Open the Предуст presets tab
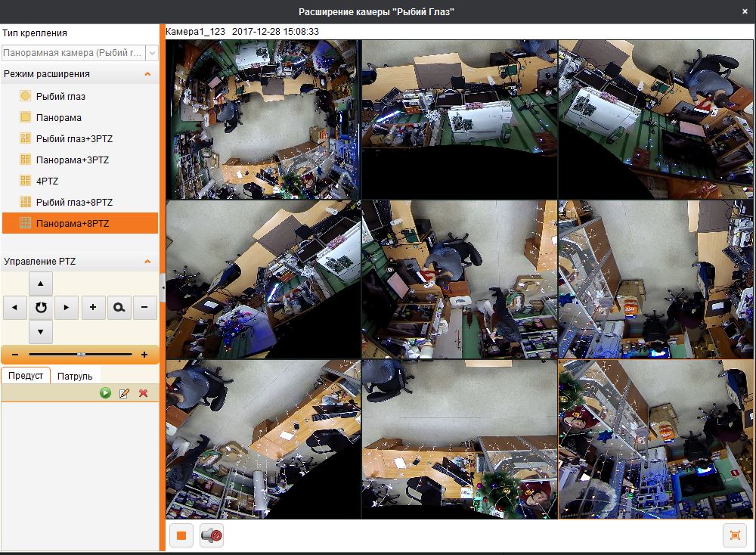The width and height of the screenshot is (756, 555). click(x=26, y=376)
